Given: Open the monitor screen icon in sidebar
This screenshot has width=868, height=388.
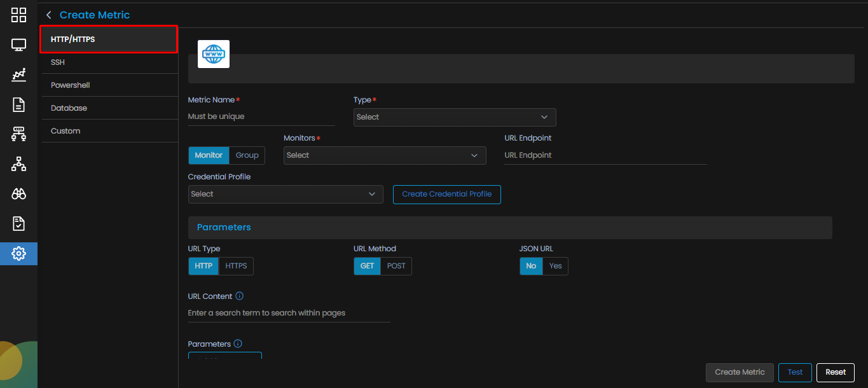Looking at the screenshot, I should [18, 45].
